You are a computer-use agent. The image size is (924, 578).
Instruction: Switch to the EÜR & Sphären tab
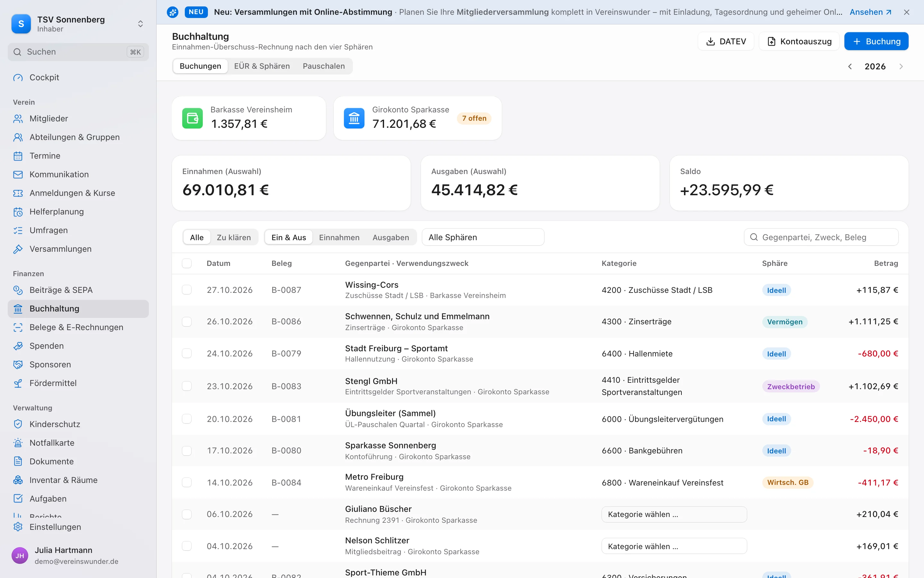coord(262,66)
